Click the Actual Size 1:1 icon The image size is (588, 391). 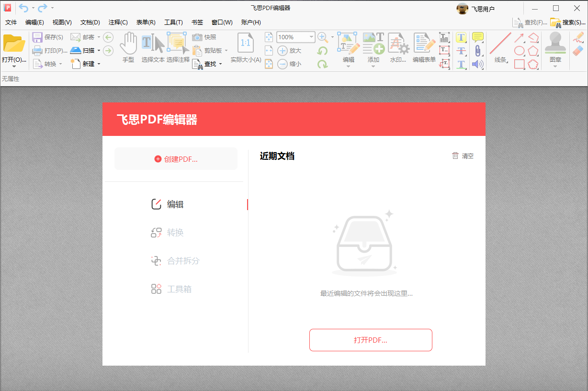point(246,43)
